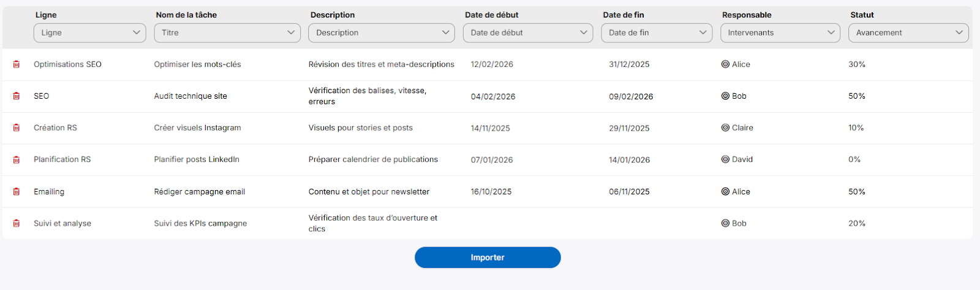Delete the Optimisations SEO row

17,64
